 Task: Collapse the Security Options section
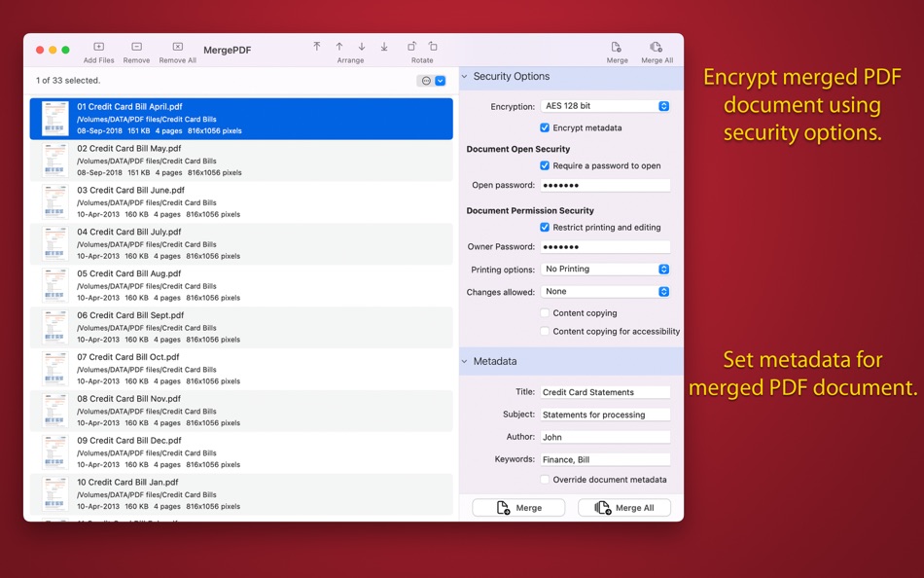click(464, 77)
